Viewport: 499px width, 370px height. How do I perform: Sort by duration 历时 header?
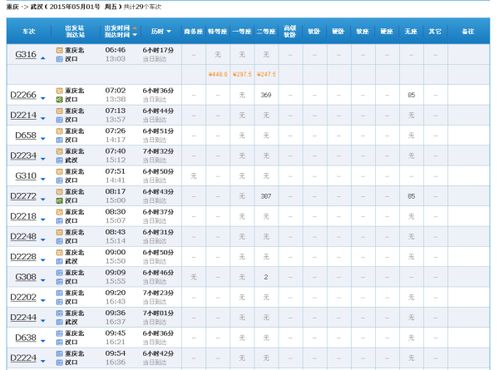click(161, 31)
